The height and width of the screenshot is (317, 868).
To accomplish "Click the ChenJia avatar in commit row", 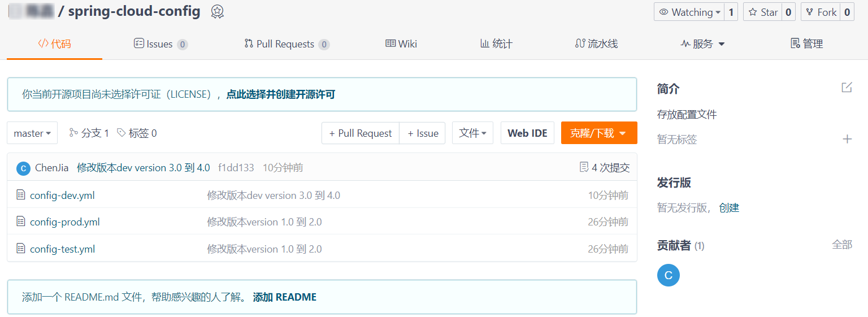I will pyautogui.click(x=23, y=168).
